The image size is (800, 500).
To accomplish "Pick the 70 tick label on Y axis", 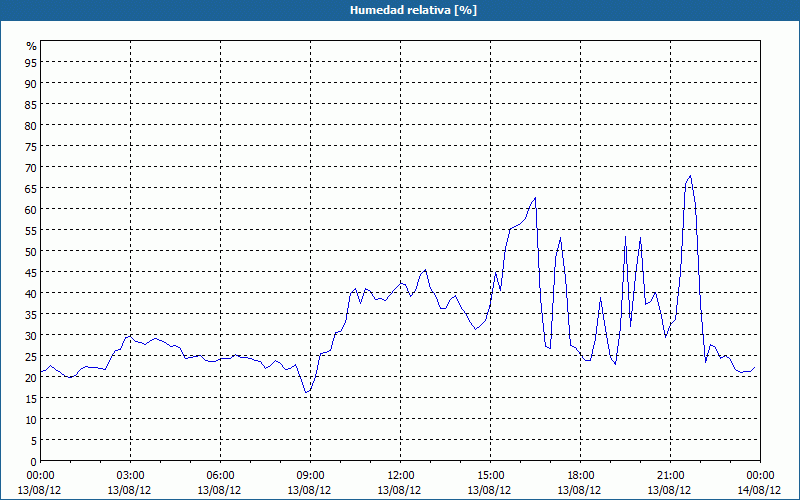I will click(31, 167).
